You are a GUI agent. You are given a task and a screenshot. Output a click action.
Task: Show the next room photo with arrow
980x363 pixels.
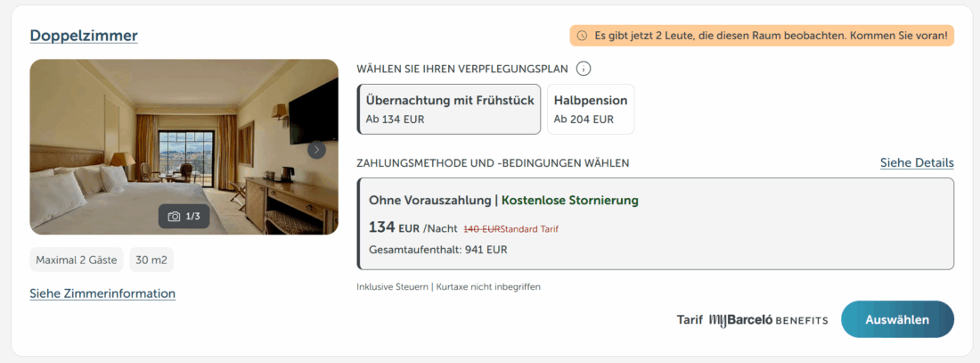(317, 150)
